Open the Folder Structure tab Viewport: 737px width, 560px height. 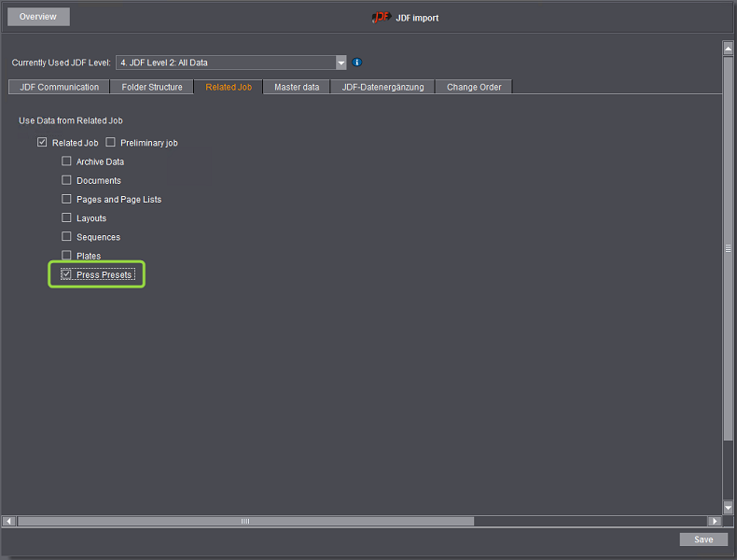[152, 87]
